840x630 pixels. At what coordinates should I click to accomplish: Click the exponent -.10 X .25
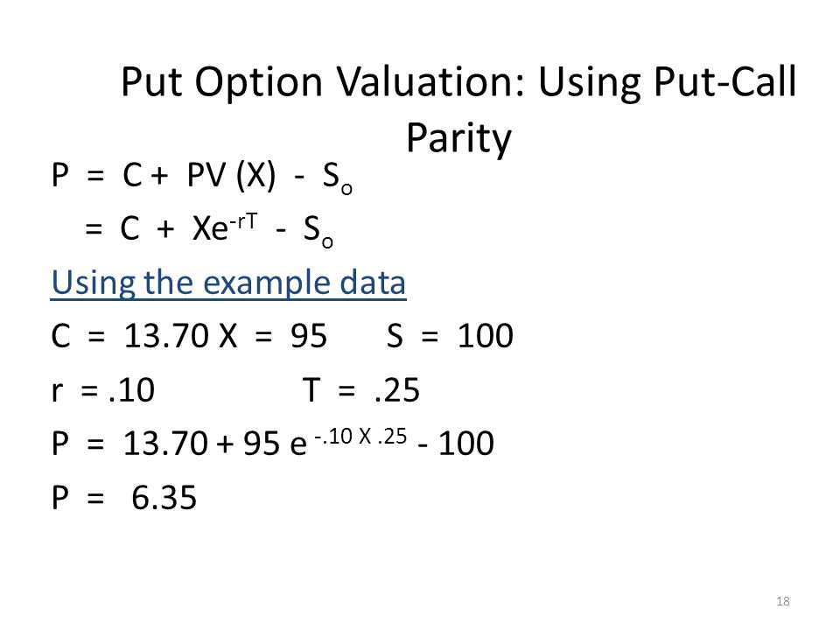click(x=360, y=436)
